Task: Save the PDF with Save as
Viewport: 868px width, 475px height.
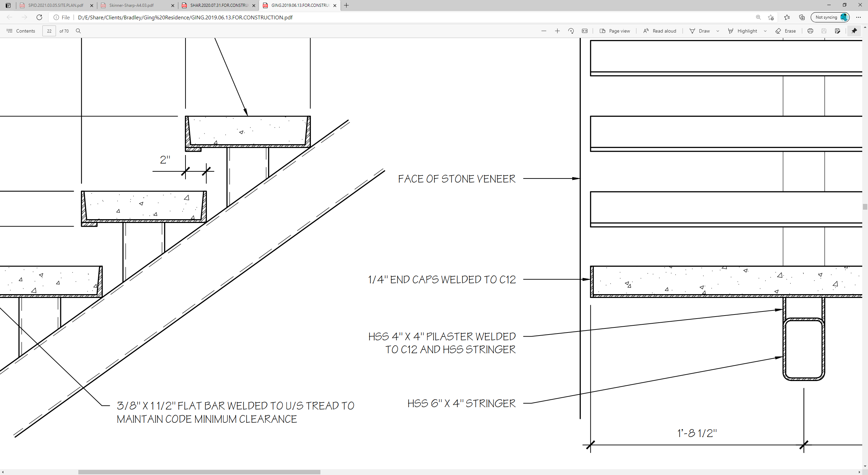Action: (838, 31)
